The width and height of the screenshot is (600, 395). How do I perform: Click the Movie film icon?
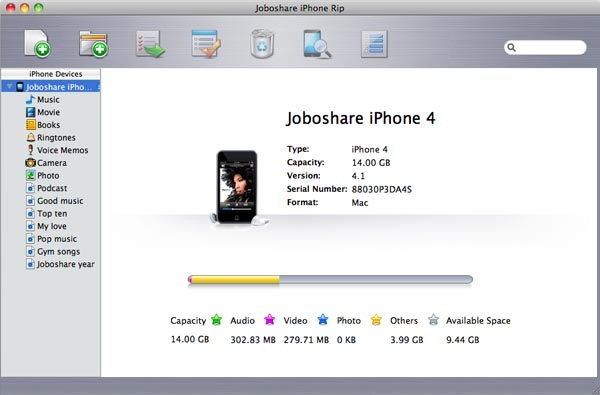pyautogui.click(x=30, y=112)
